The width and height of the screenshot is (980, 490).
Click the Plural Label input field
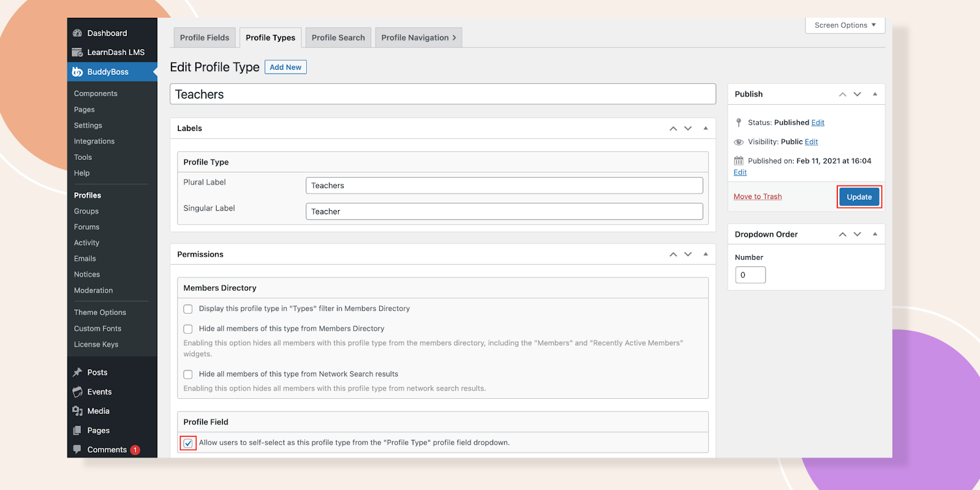click(x=504, y=186)
